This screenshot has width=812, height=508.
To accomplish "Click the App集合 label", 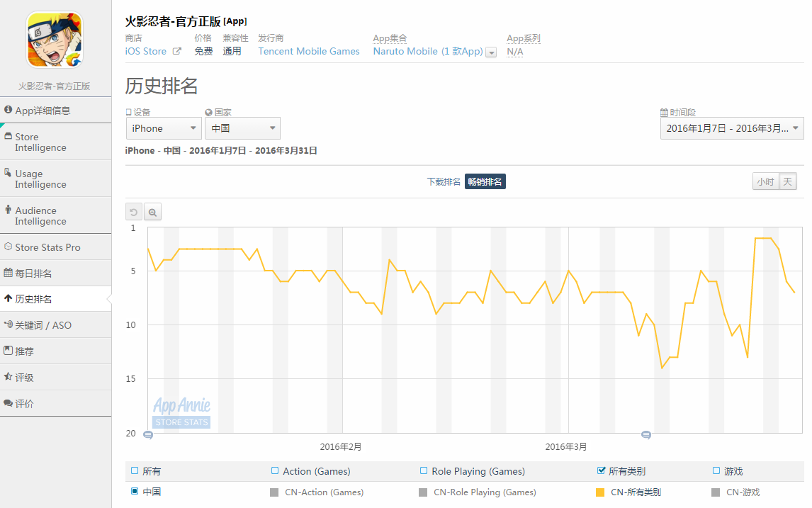I will (x=390, y=38).
